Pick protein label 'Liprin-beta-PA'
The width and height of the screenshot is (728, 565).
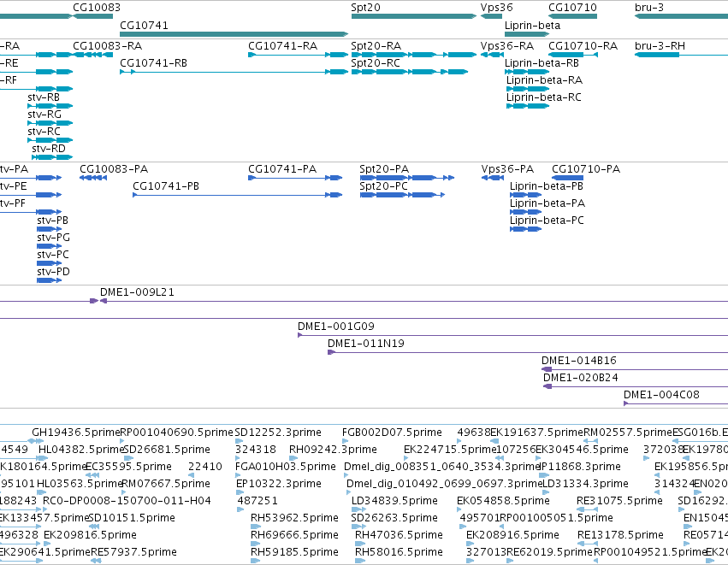coord(547,203)
